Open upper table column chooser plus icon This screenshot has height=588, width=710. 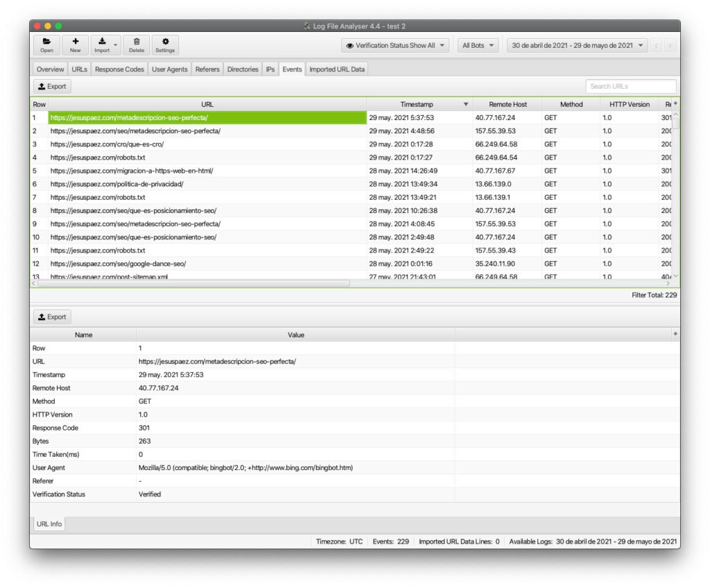click(x=675, y=104)
